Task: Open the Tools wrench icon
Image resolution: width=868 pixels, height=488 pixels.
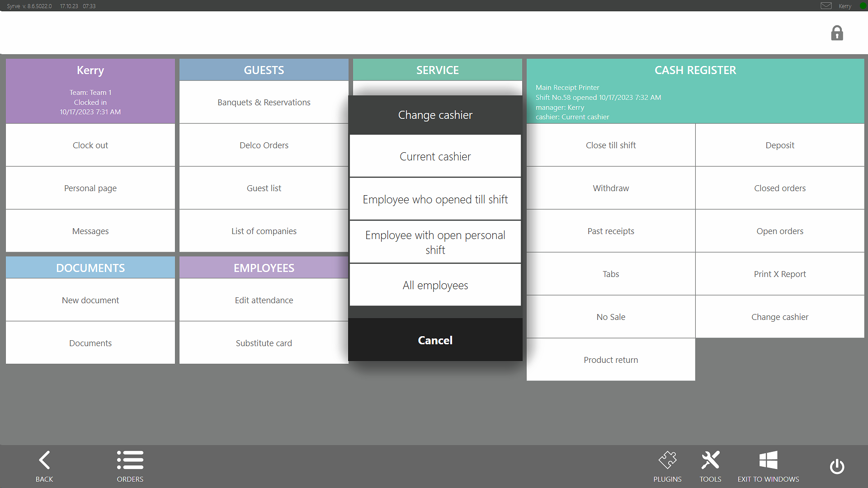Action: click(x=710, y=460)
